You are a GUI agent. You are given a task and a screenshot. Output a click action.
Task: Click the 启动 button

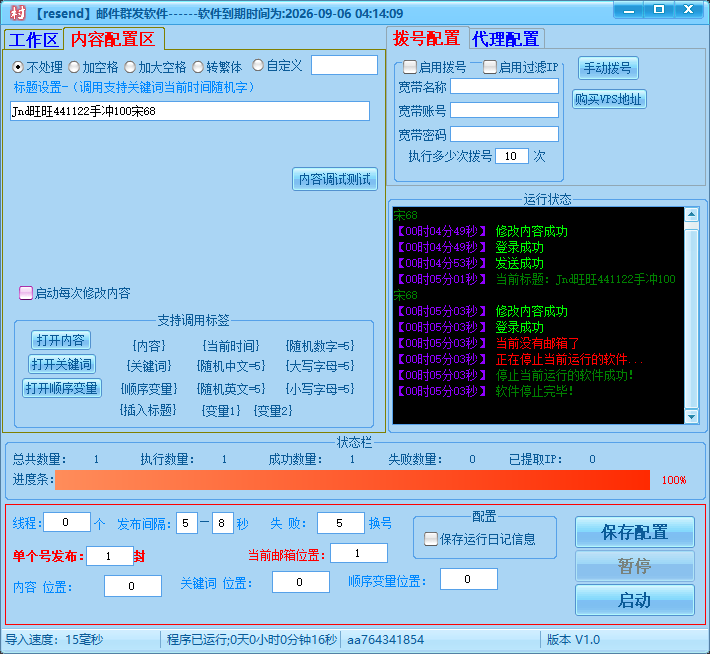[x=634, y=600]
